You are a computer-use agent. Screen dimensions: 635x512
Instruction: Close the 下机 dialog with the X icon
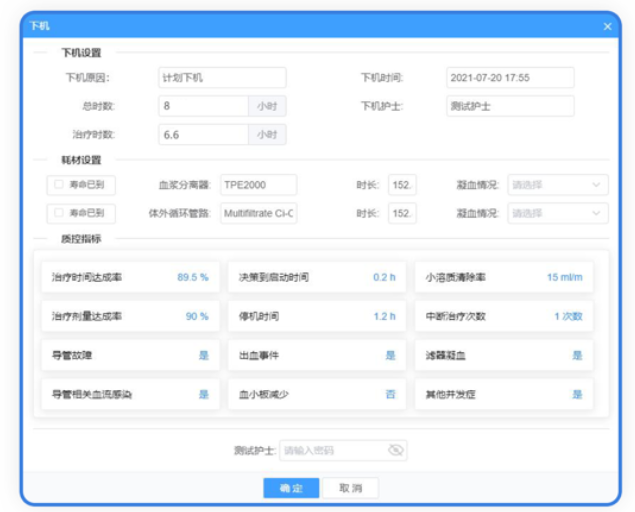pyautogui.click(x=607, y=27)
